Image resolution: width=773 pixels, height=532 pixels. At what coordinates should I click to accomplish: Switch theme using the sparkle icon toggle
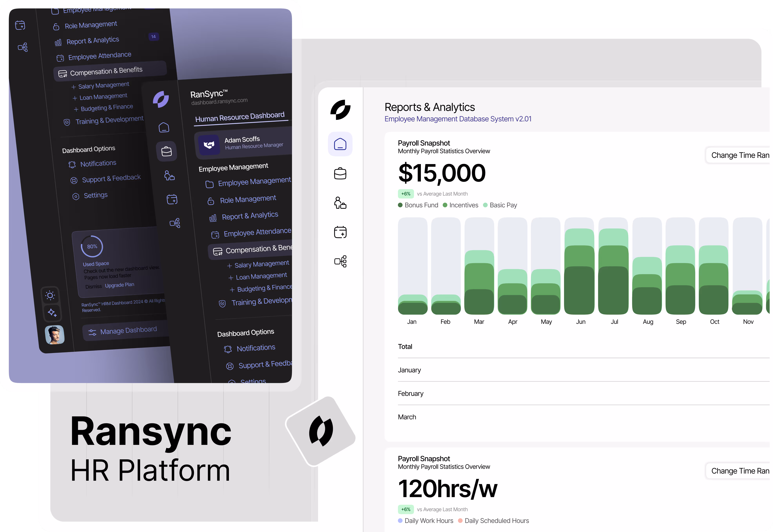coord(52,313)
